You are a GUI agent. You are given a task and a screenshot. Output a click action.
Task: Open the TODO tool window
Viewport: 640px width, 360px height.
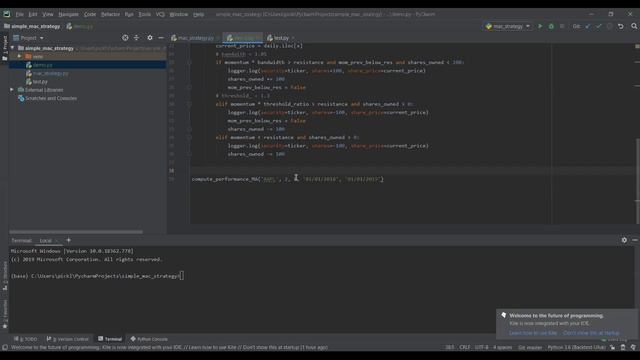pyautogui.click(x=25, y=339)
